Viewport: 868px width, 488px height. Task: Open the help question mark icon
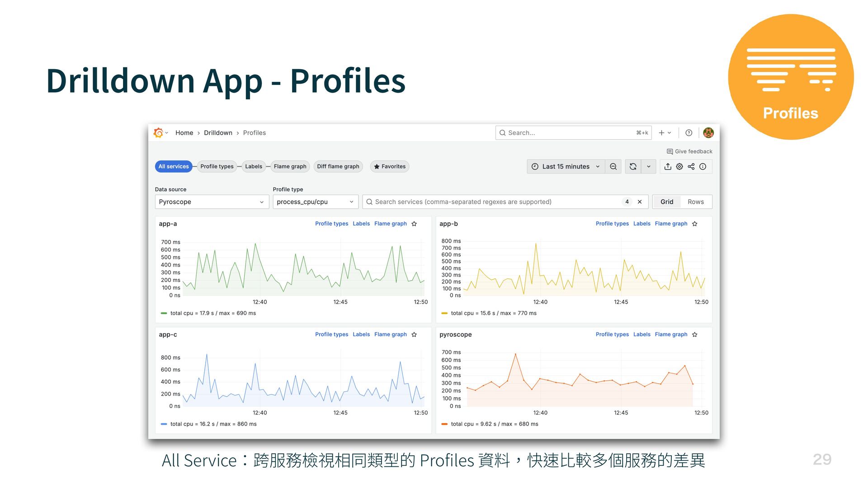[689, 133]
